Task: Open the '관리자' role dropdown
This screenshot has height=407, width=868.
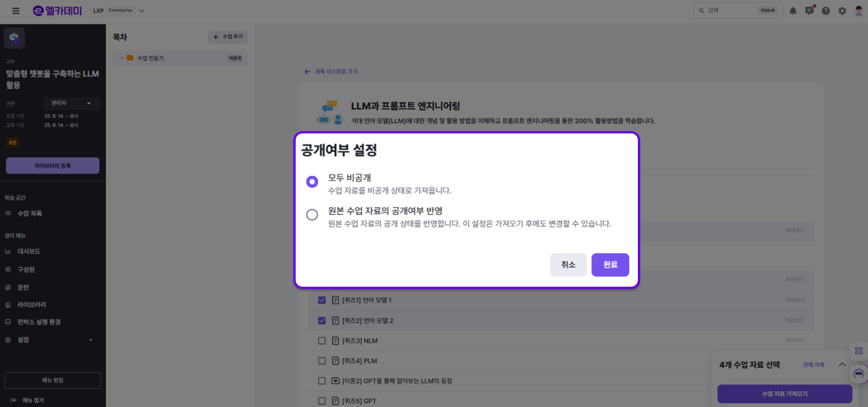Action: pyautogui.click(x=71, y=104)
